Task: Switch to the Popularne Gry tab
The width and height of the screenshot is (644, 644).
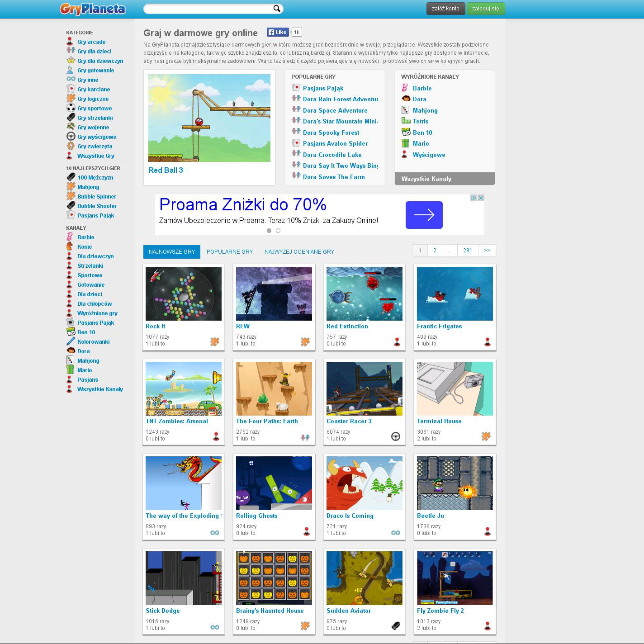Action: tap(230, 252)
